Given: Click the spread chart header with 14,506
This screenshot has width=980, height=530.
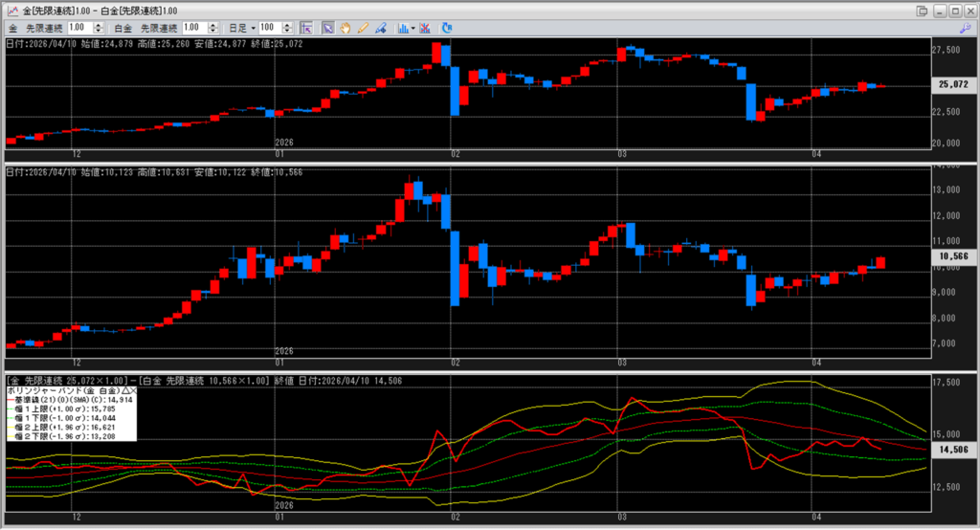Looking at the screenshot, I should 205,381.
